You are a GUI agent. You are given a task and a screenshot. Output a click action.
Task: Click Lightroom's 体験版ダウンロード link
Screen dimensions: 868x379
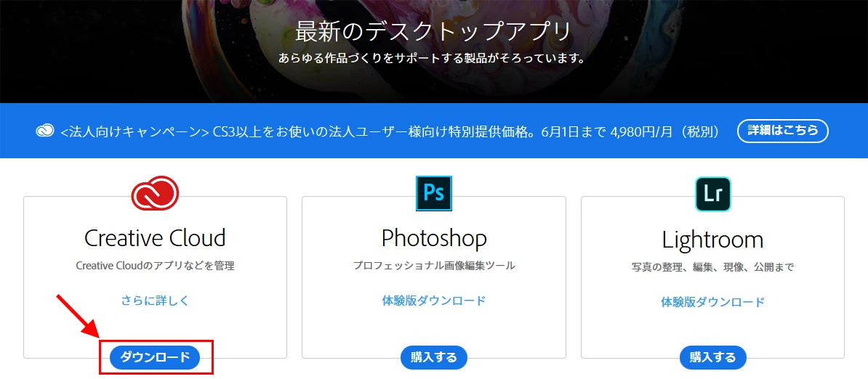tap(713, 302)
